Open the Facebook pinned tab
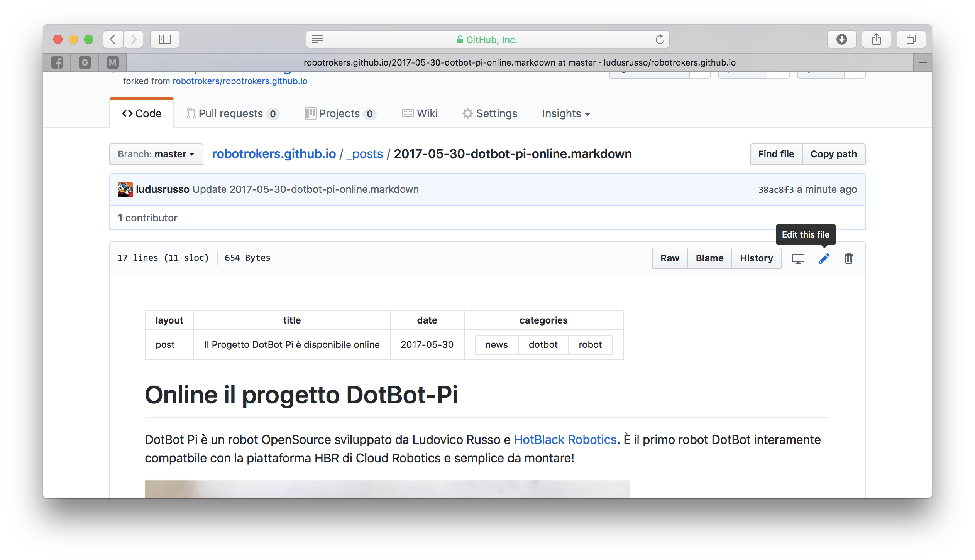This screenshot has width=975, height=560. [x=57, y=62]
